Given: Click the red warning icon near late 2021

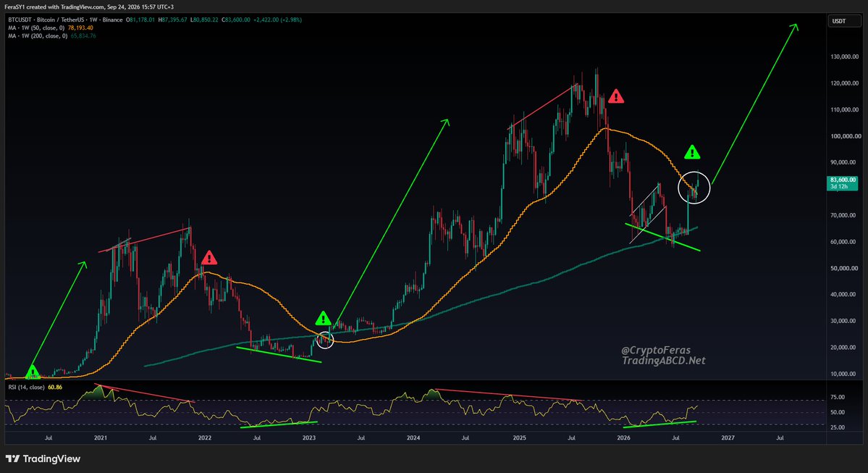Looking at the screenshot, I should point(209,258).
